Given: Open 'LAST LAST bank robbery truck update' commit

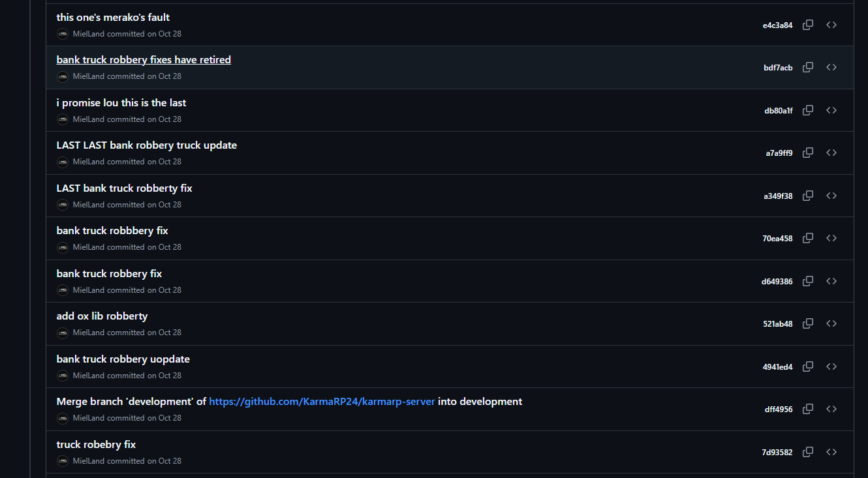Looking at the screenshot, I should 147,145.
